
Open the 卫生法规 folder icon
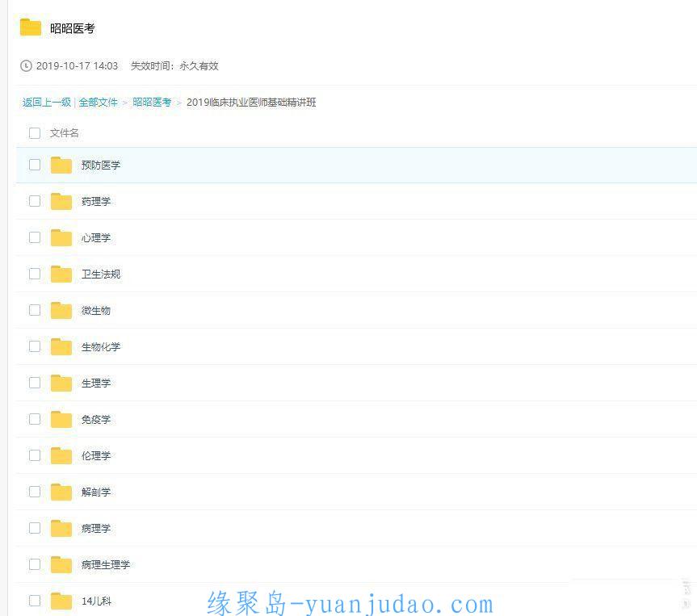click(61, 274)
